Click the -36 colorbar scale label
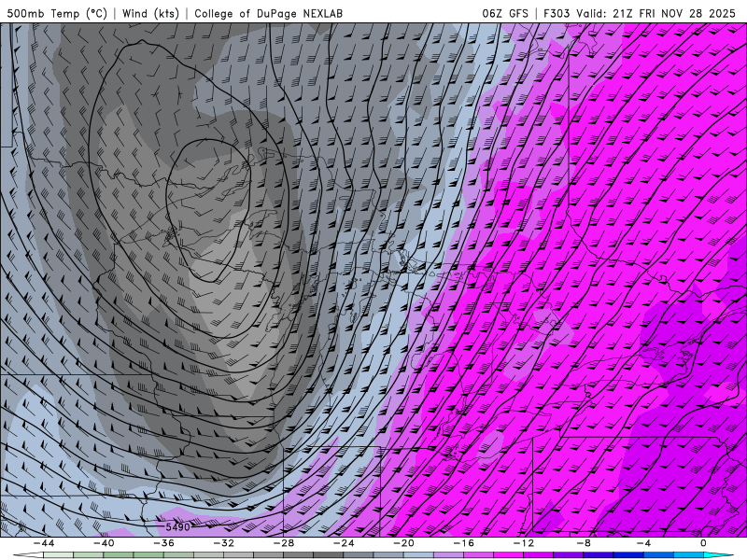 click(163, 543)
